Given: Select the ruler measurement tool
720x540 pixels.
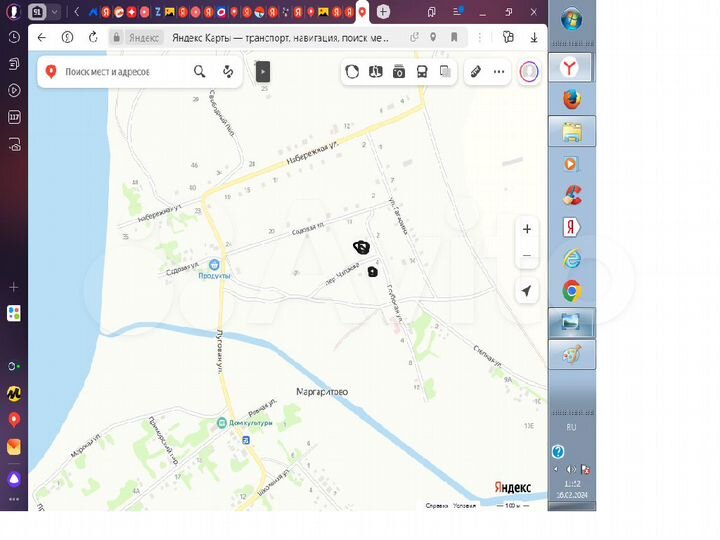Looking at the screenshot, I should click(476, 72).
